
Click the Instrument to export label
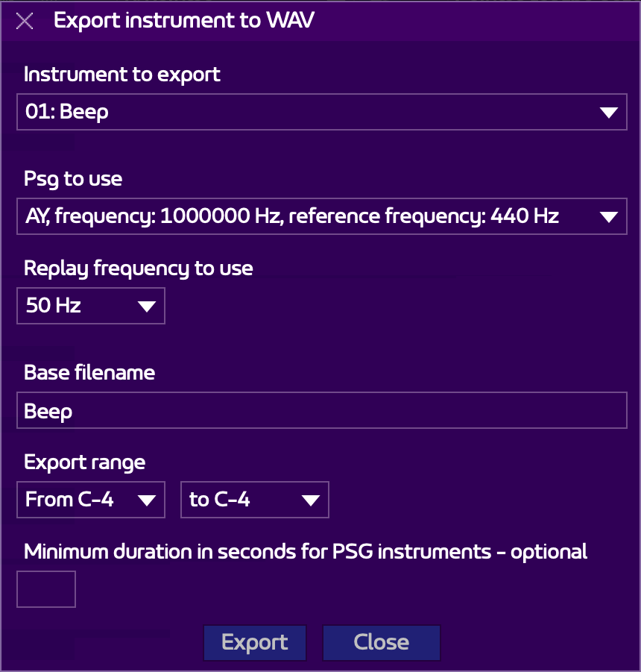(122, 75)
